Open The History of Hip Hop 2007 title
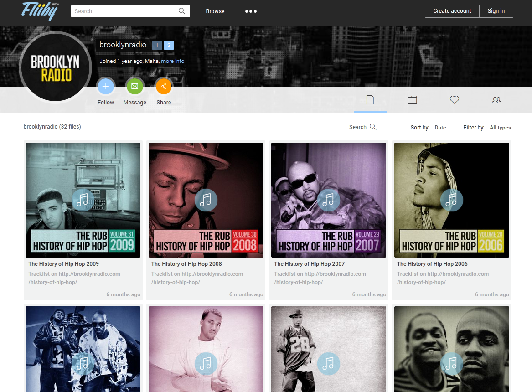The width and height of the screenshot is (532, 392). click(x=309, y=264)
